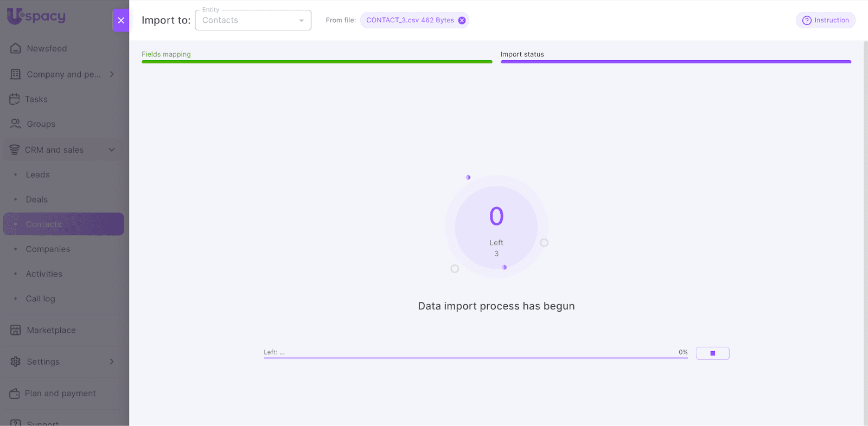Go to Leads in the sidebar
Screen dimensions: 868x426
point(38,175)
